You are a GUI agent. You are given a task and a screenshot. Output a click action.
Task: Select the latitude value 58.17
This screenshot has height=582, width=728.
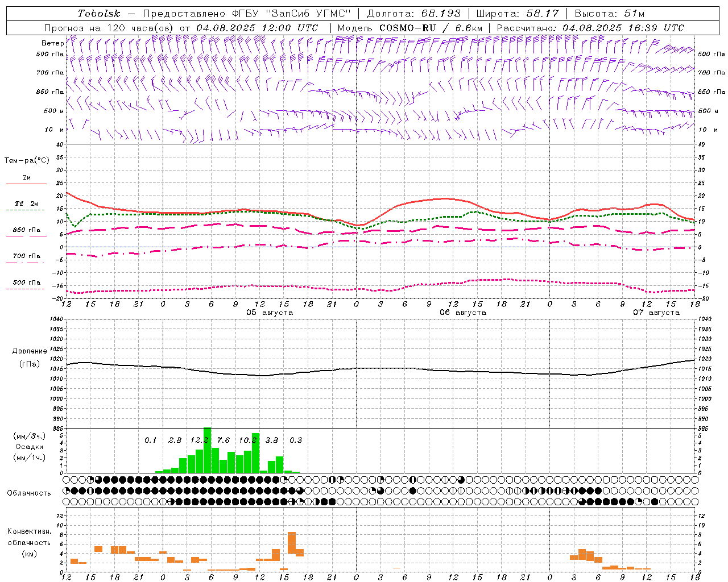tap(543, 14)
